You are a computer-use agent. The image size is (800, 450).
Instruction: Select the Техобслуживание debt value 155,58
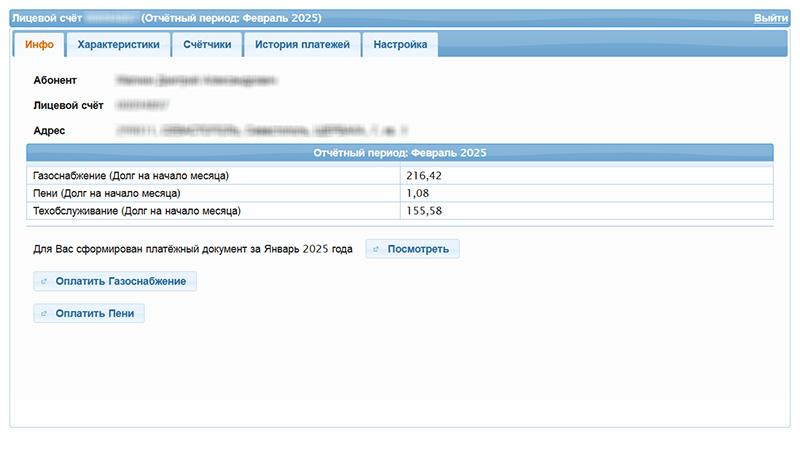(424, 211)
